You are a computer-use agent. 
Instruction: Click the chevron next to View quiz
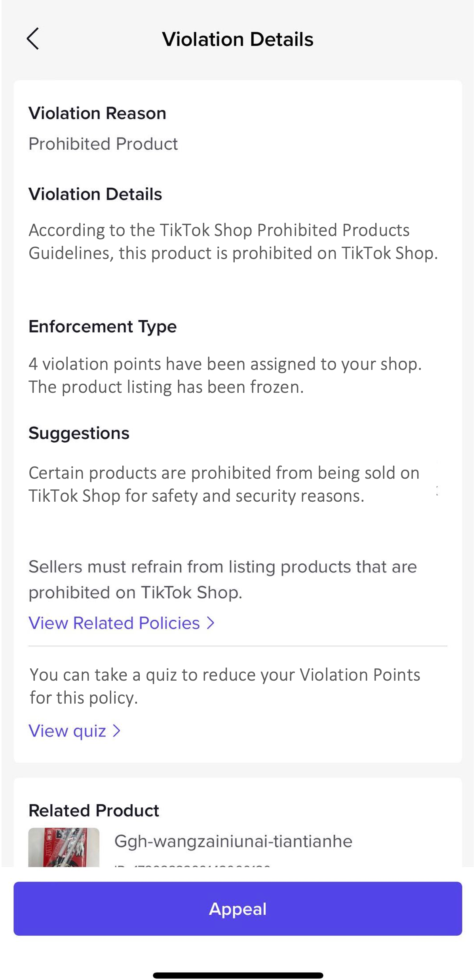(116, 731)
